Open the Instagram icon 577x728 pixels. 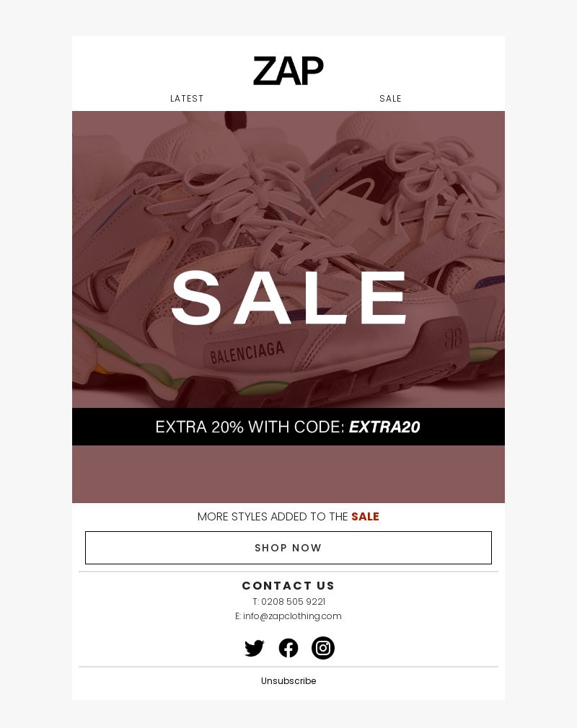coord(323,648)
